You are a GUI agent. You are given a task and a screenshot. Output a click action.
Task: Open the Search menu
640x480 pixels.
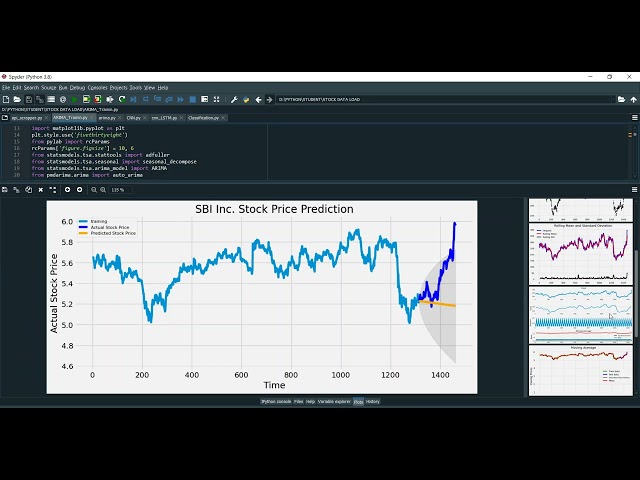tap(31, 88)
